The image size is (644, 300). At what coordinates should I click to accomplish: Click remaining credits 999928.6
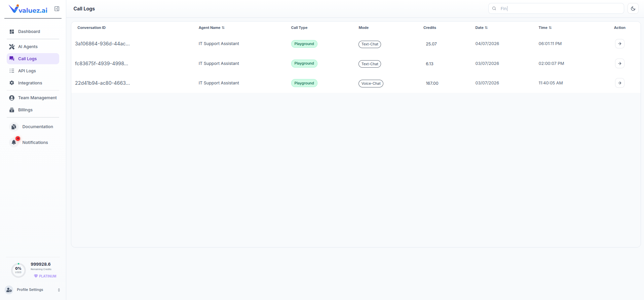[x=41, y=264]
